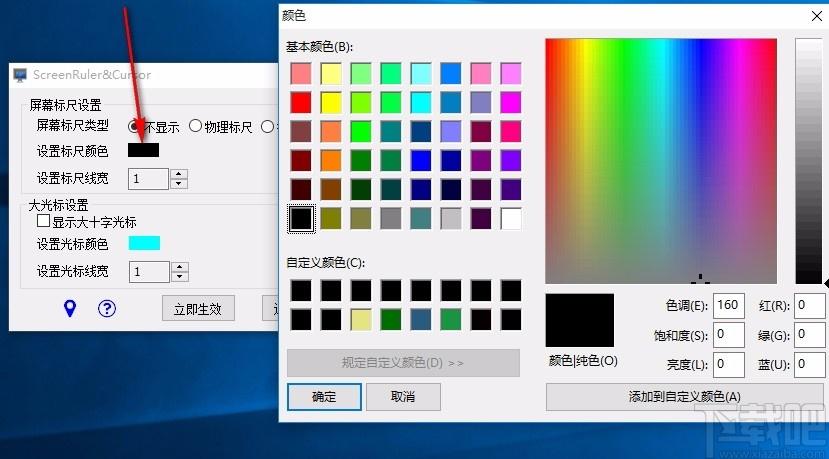Enable the 显示大十字光标 checkbox
Image resolution: width=829 pixels, height=459 pixels.
(43, 222)
